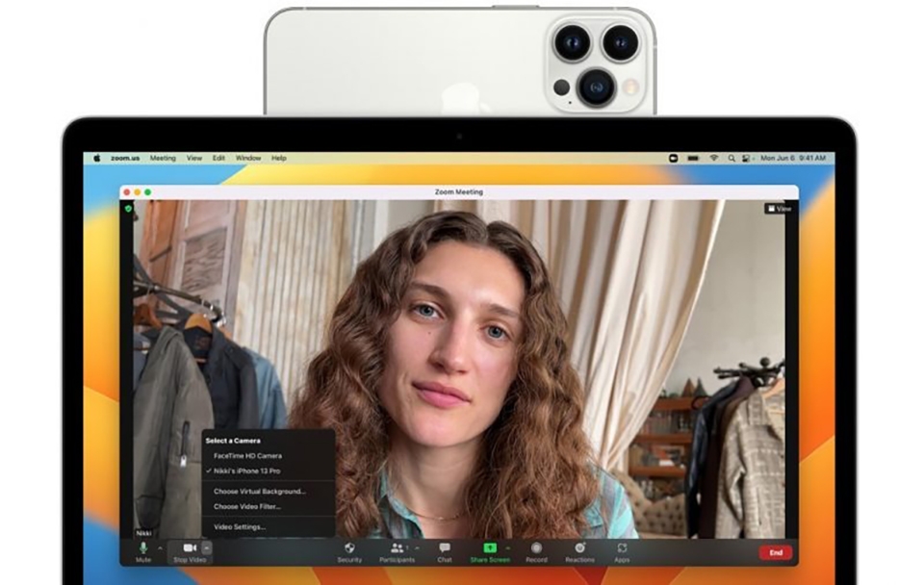Click the Select a Camera header
This screenshot has width=924, height=585.
(x=233, y=440)
